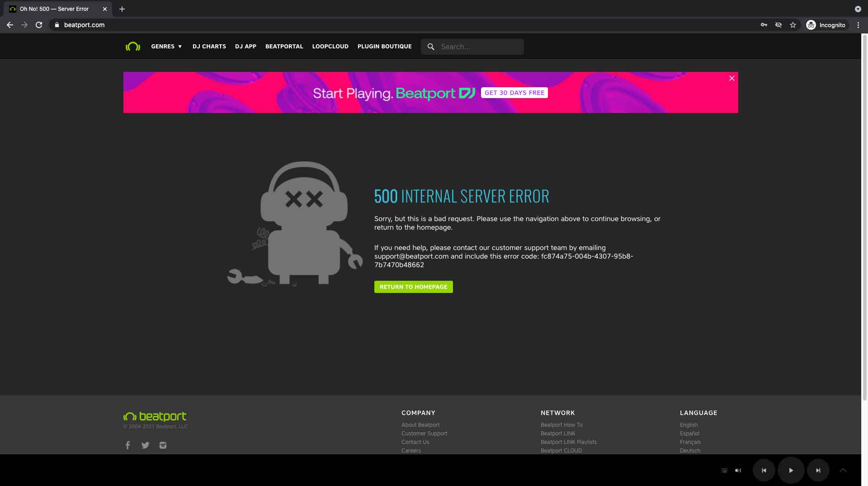The image size is (868, 486).
Task: Open Beatport's Instagram page icon
Action: pyautogui.click(x=163, y=445)
